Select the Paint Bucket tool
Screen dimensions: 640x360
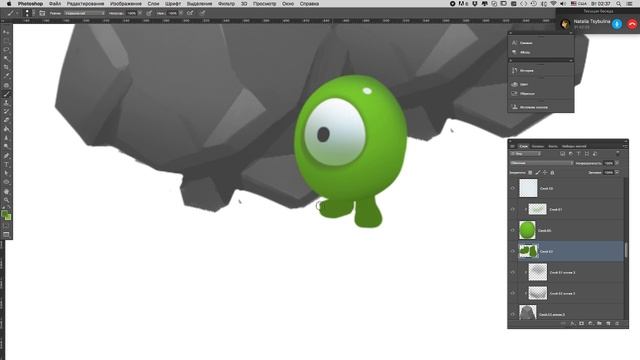(x=6, y=129)
